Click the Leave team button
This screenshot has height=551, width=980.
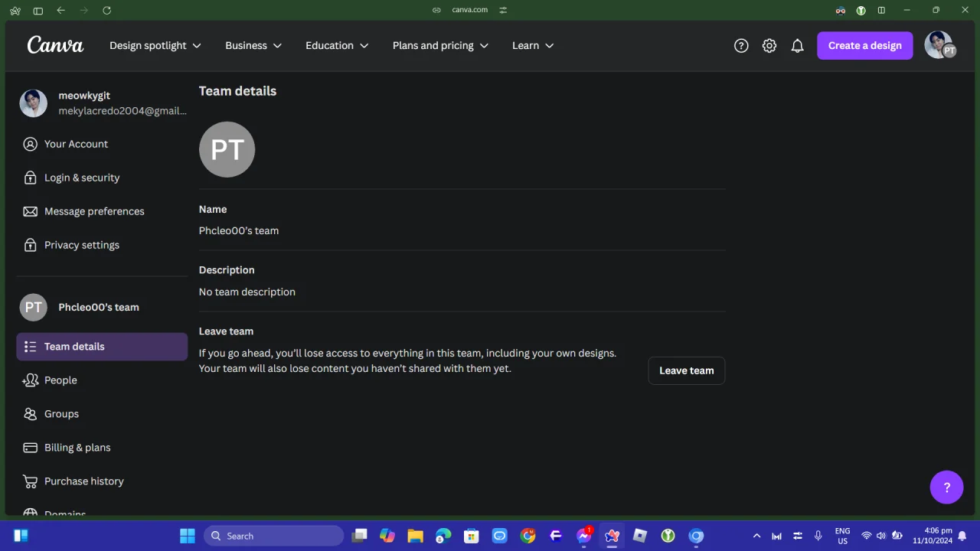coord(687,370)
